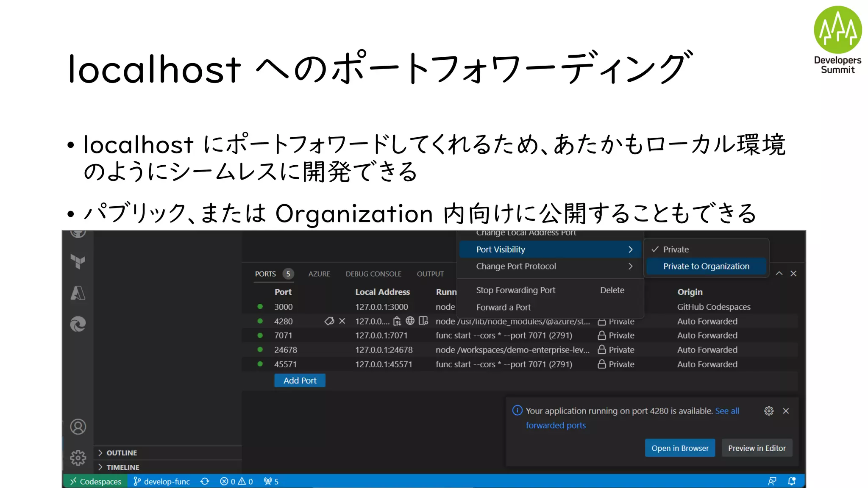
Task: Switch to the PORTS tab
Action: (x=265, y=274)
